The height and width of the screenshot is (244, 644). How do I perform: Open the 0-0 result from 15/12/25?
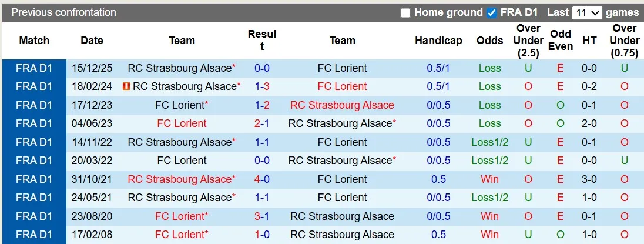[x=261, y=68]
